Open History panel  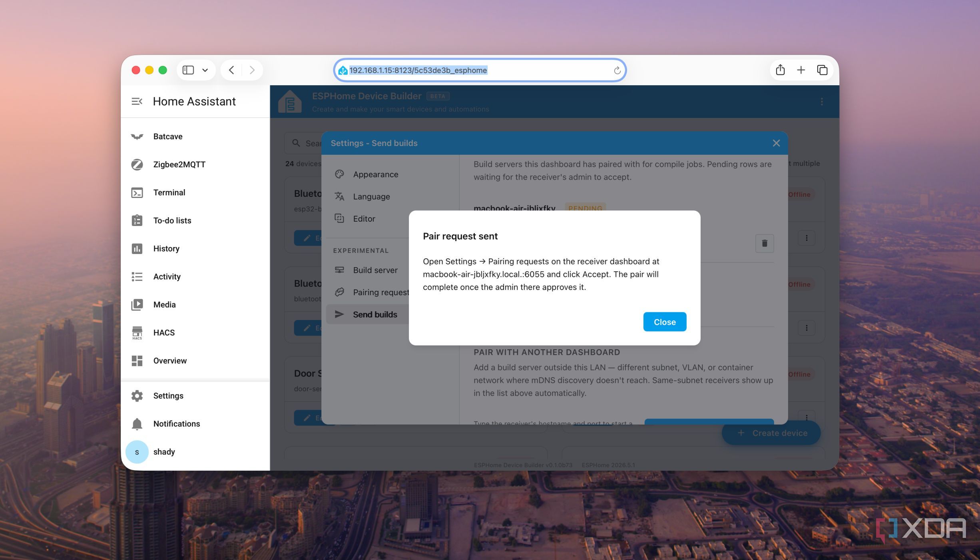195,248
